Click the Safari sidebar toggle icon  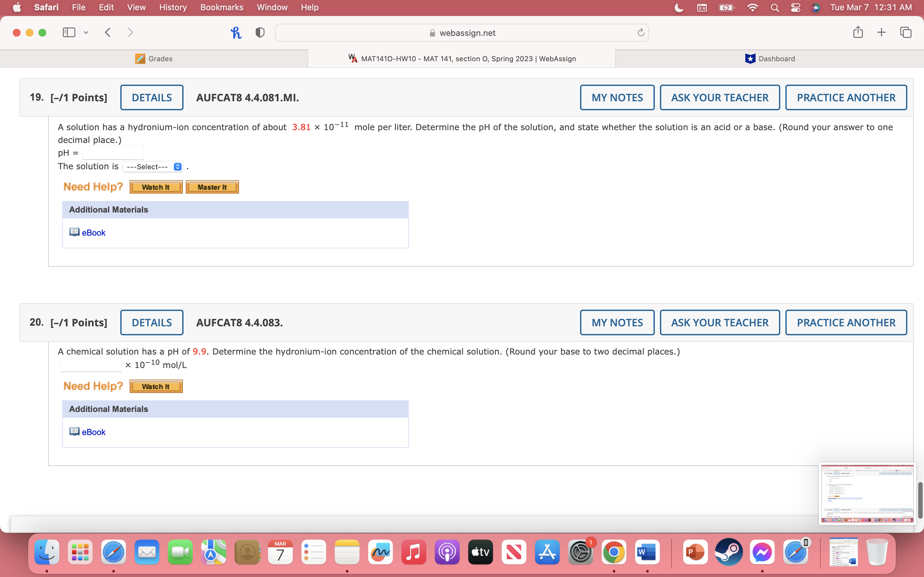(x=69, y=32)
